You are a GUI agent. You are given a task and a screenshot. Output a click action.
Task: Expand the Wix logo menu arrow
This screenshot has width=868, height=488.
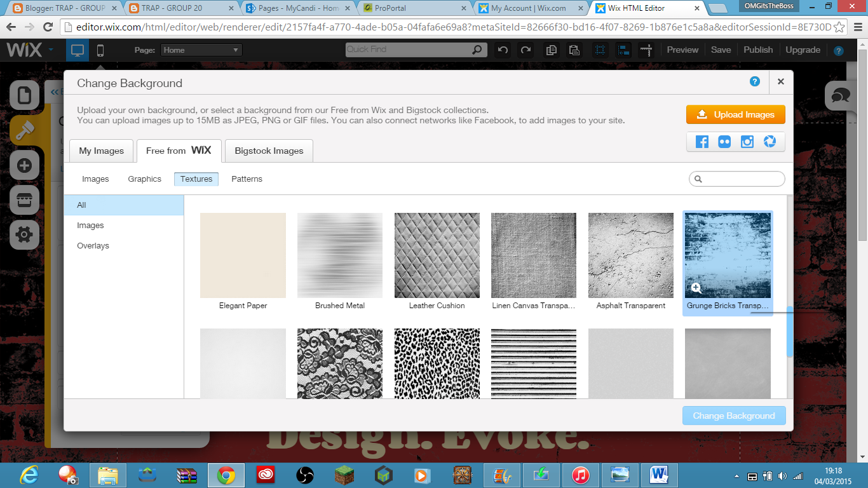pos(50,50)
